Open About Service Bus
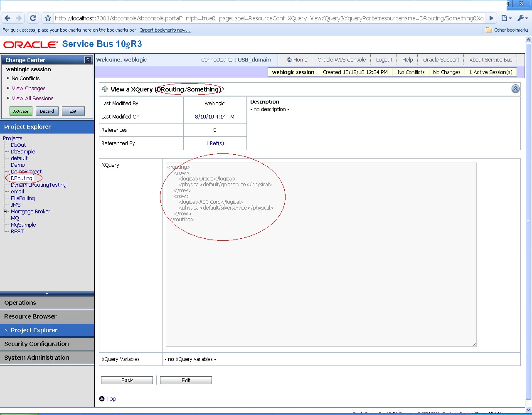 pos(491,60)
